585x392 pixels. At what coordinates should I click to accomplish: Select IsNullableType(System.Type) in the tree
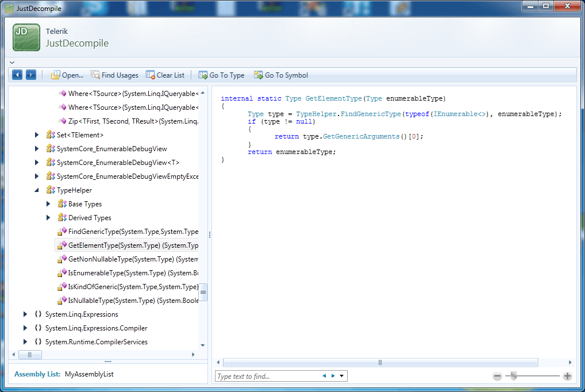coord(127,301)
